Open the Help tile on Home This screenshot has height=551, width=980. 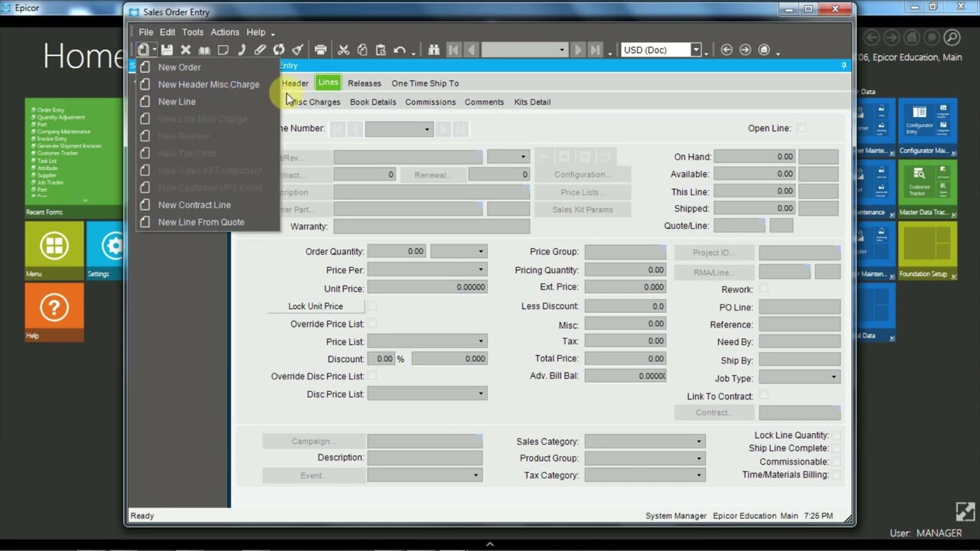tap(54, 311)
